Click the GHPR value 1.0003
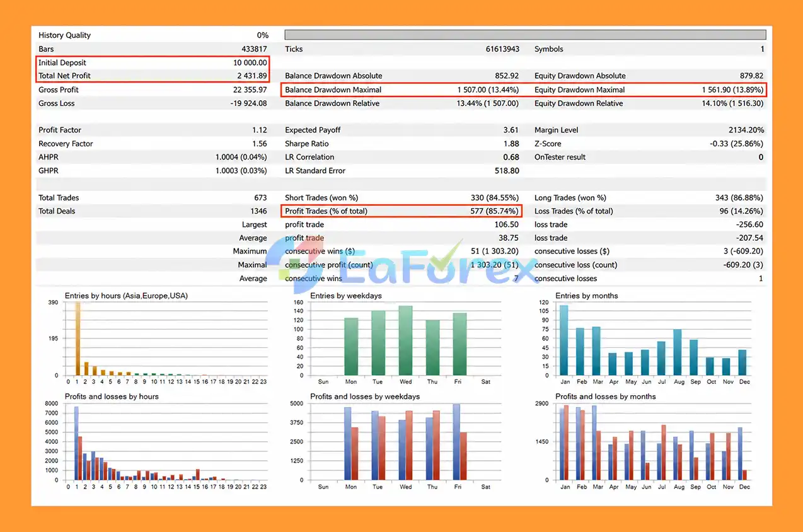The image size is (803, 532). [x=228, y=171]
